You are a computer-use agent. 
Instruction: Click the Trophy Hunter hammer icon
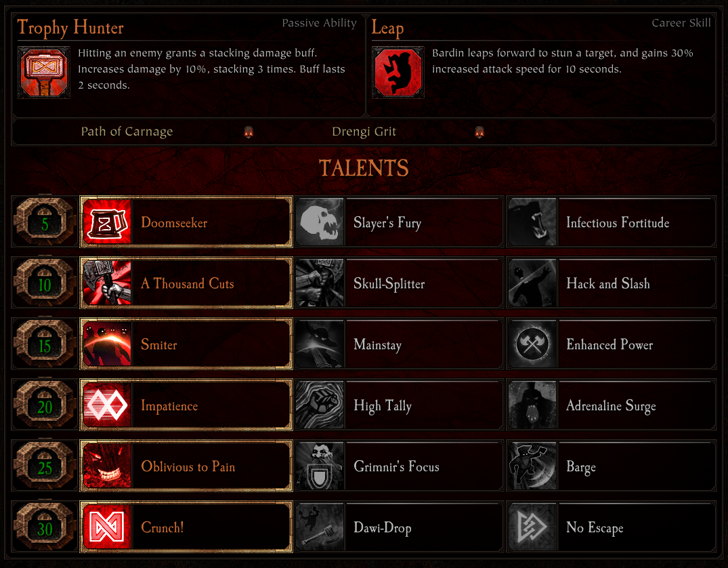click(x=44, y=72)
